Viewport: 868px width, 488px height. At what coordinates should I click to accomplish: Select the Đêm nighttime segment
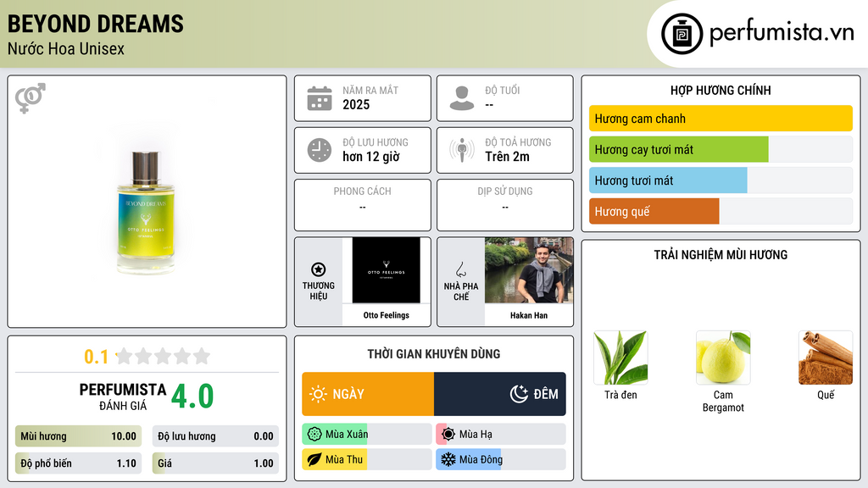[x=500, y=394]
